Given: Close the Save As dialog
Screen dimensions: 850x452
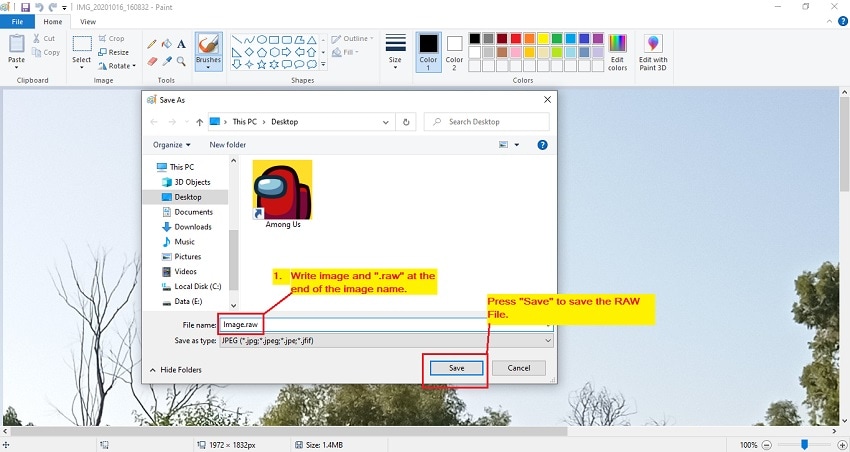Looking at the screenshot, I should tap(548, 100).
